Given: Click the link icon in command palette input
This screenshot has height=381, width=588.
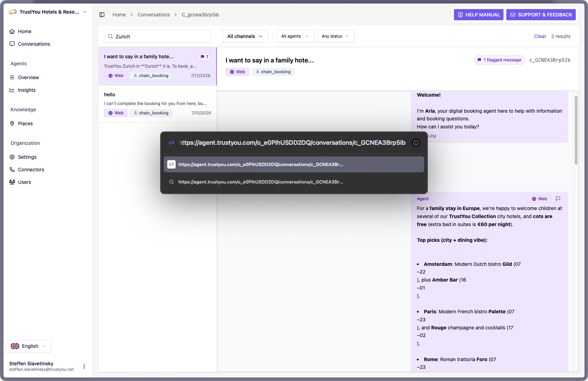Looking at the screenshot, I should point(171,143).
